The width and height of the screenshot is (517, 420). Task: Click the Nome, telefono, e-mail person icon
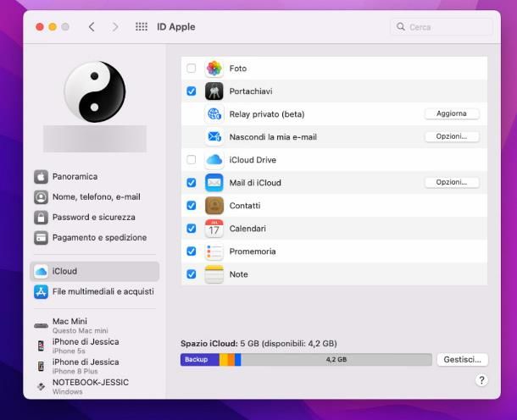click(x=41, y=197)
